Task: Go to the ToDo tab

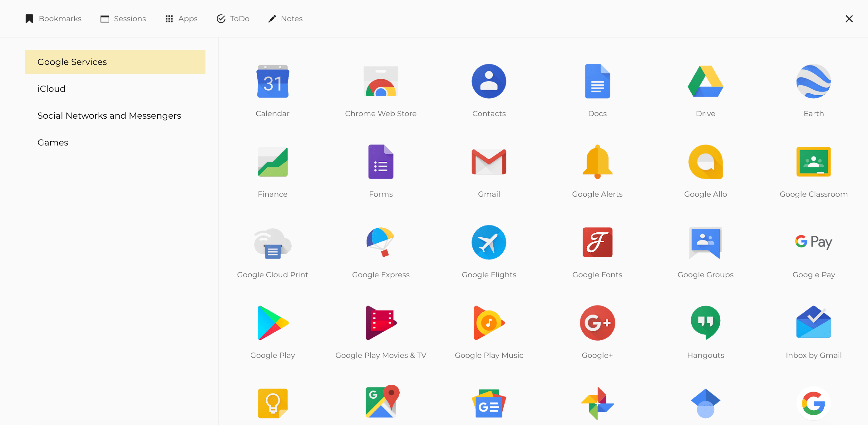Action: click(x=233, y=19)
